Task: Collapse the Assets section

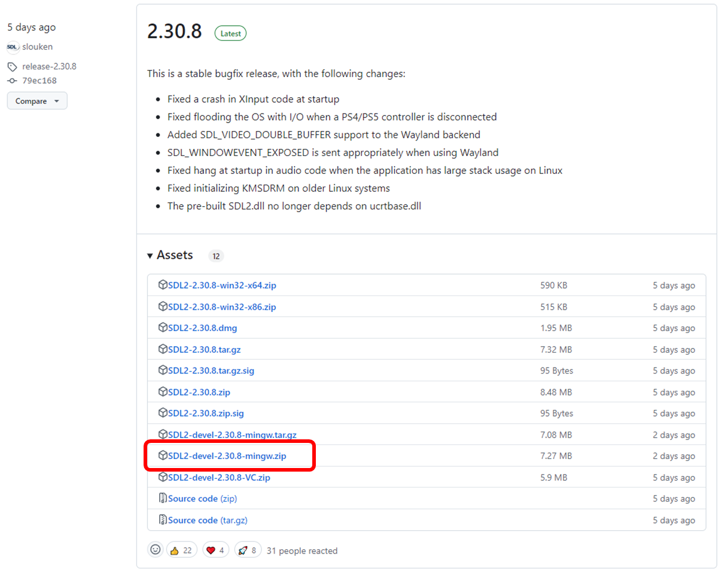Action: click(x=170, y=255)
